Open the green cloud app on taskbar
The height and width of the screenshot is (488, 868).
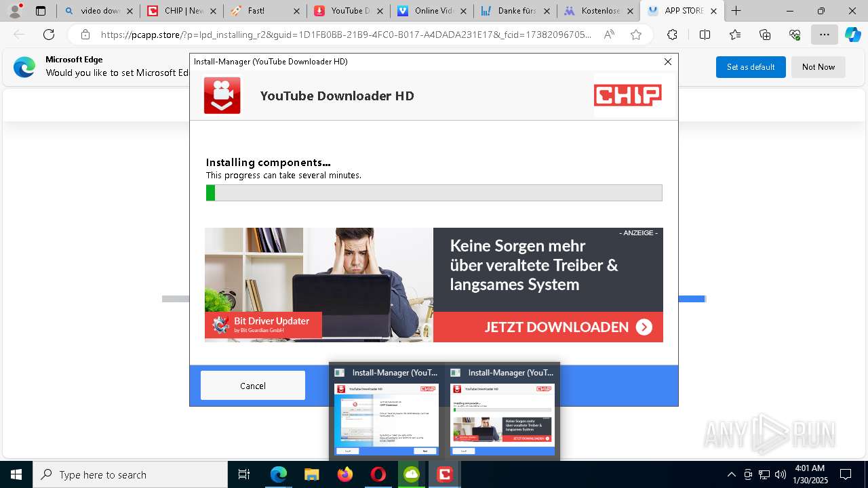pyautogui.click(x=412, y=474)
